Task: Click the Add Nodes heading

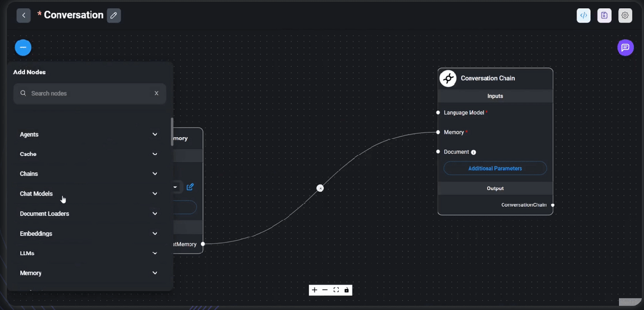Action: pyautogui.click(x=29, y=72)
